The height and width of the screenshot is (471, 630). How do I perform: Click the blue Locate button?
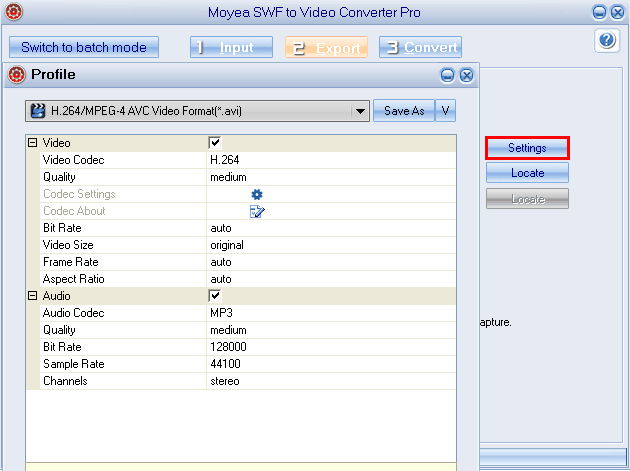527,173
